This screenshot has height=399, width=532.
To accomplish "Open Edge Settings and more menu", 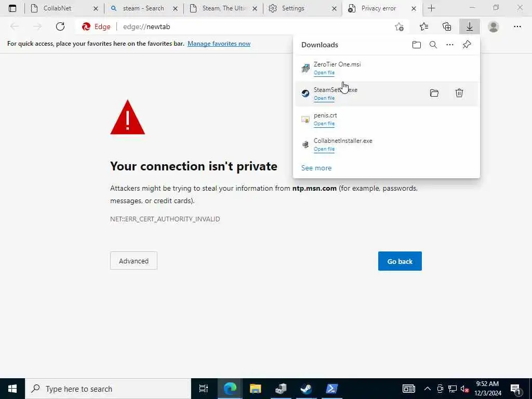I will (517, 26).
